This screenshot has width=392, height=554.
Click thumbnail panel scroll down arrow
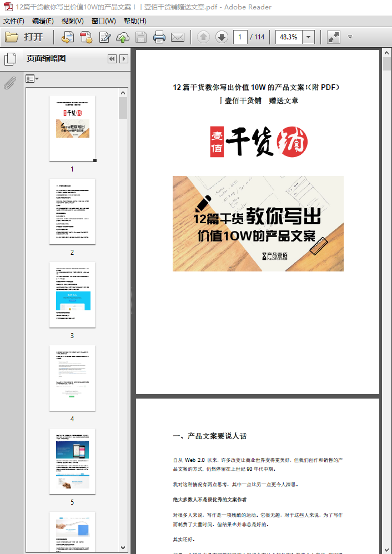coord(123,548)
